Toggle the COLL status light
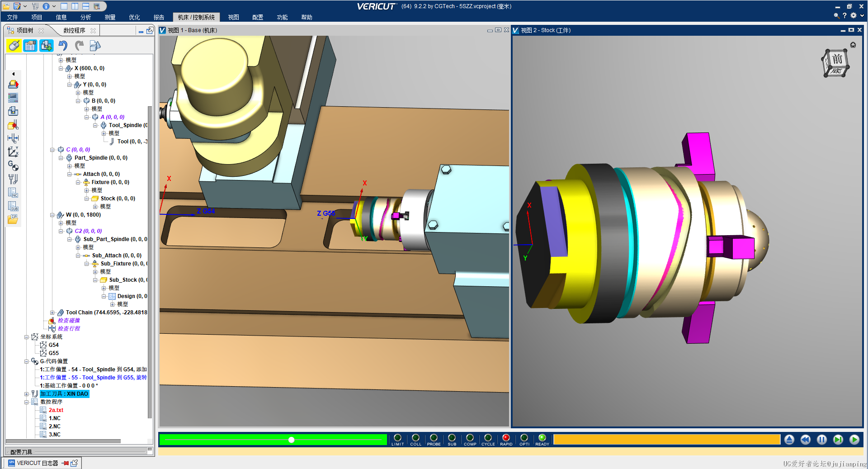The image size is (868, 469). 415,438
